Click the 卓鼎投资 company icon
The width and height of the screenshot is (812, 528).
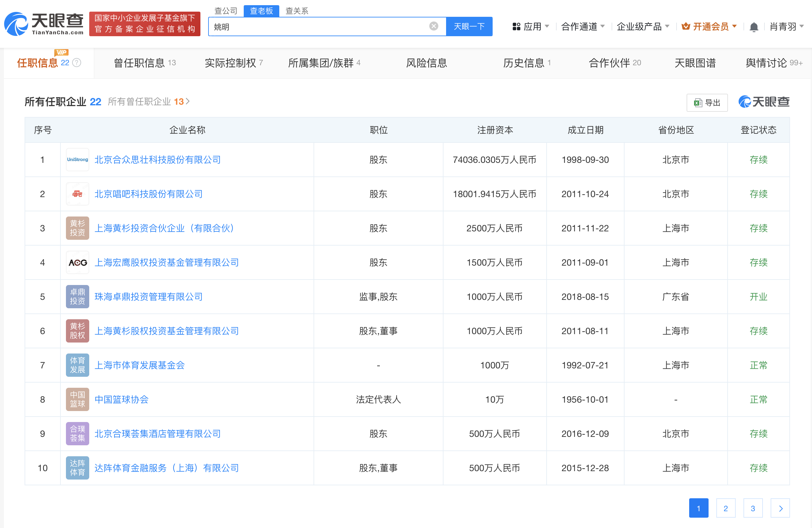pyautogui.click(x=77, y=296)
